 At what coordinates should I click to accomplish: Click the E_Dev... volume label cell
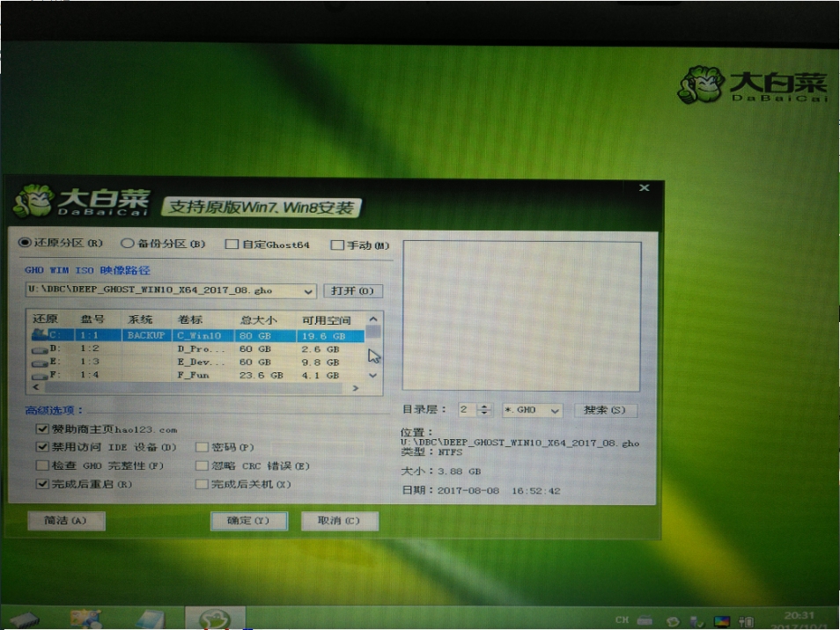(201, 363)
